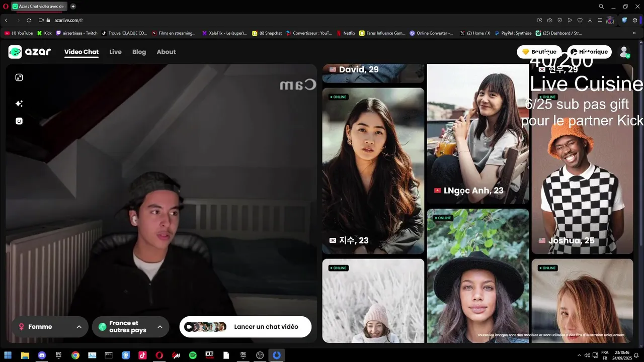Viewport: 644px width, 362px height.
Task: Open Google Chrome from the taskbar
Action: 75,355
